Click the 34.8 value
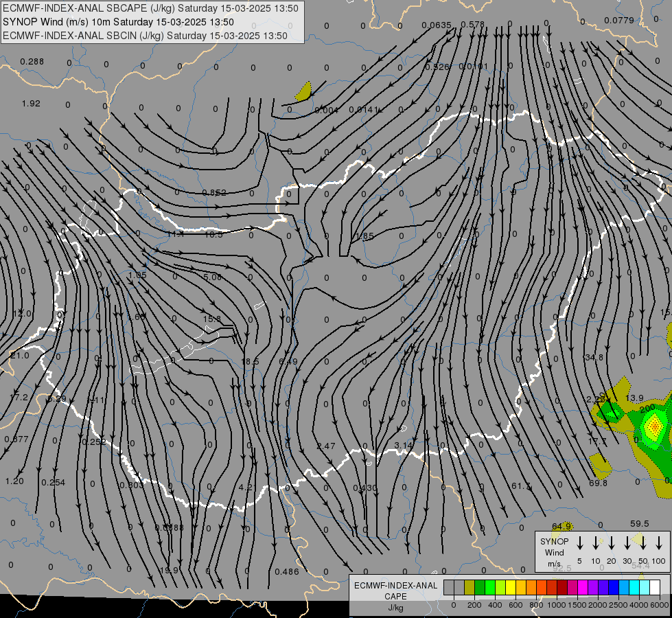The height and width of the screenshot is (618, 672). point(594,357)
